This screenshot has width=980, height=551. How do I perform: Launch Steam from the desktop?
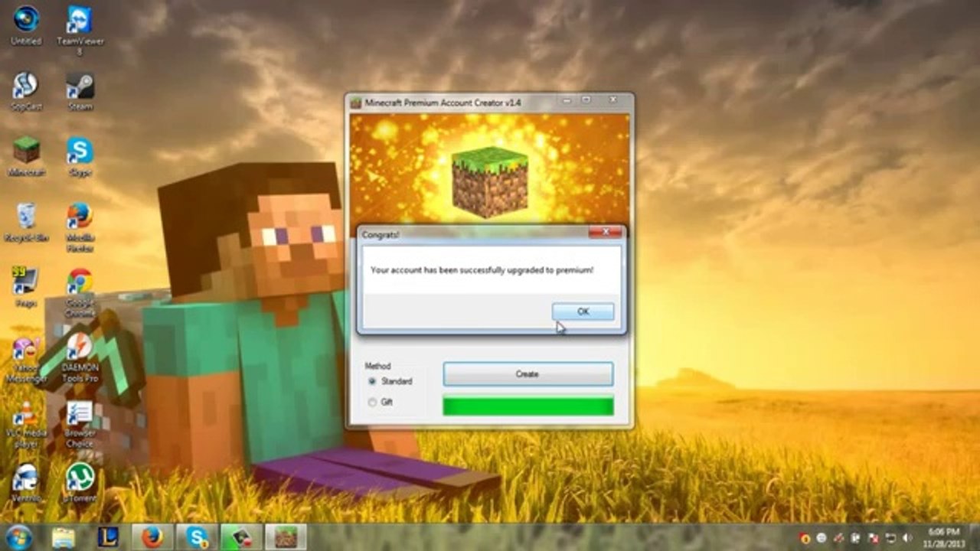80,91
